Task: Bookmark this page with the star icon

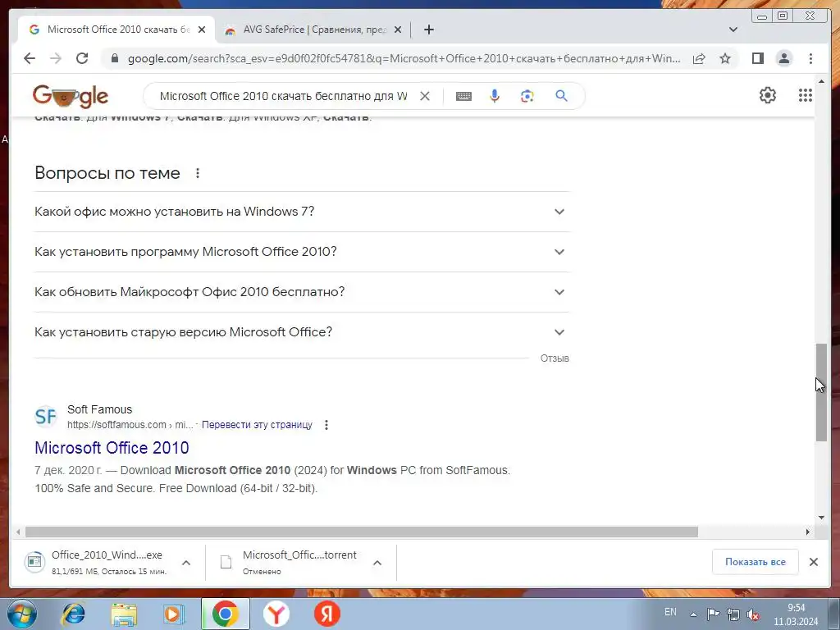Action: coord(725,58)
